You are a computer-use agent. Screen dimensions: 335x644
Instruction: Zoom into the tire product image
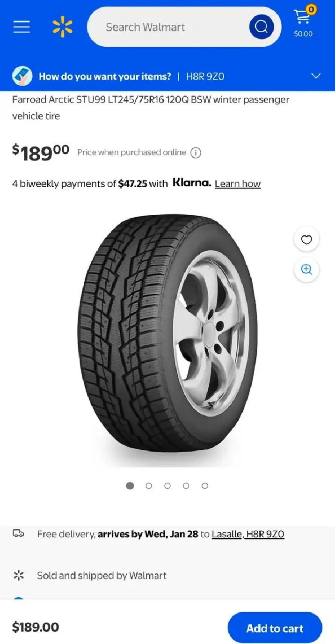pyautogui.click(x=306, y=269)
